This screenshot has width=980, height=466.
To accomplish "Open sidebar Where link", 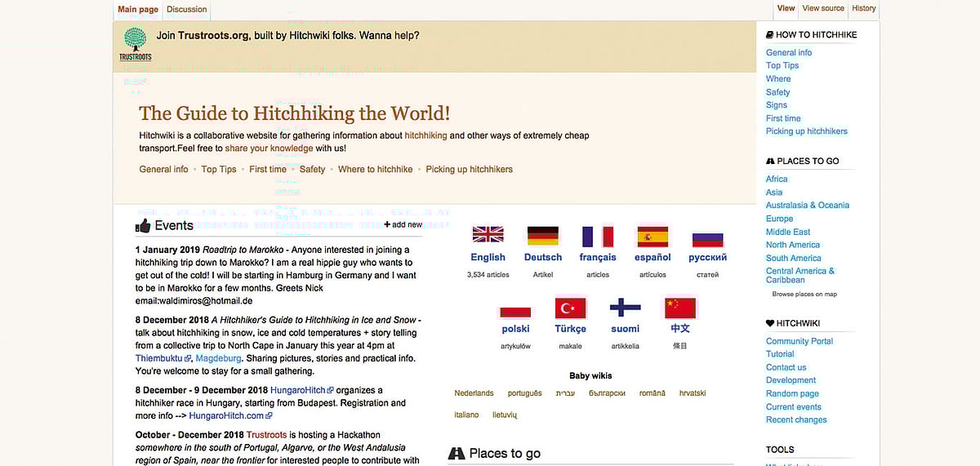I will pos(778,79).
